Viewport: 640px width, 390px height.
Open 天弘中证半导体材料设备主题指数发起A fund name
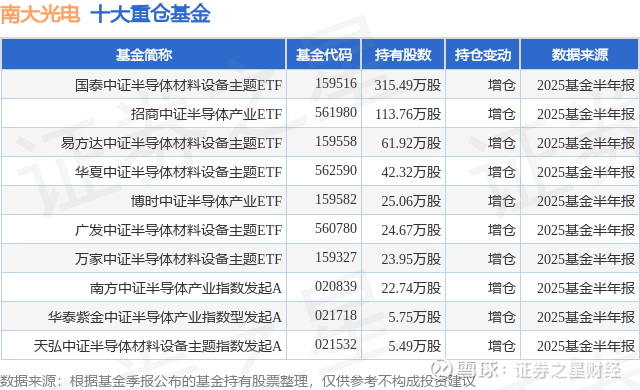click(x=158, y=346)
